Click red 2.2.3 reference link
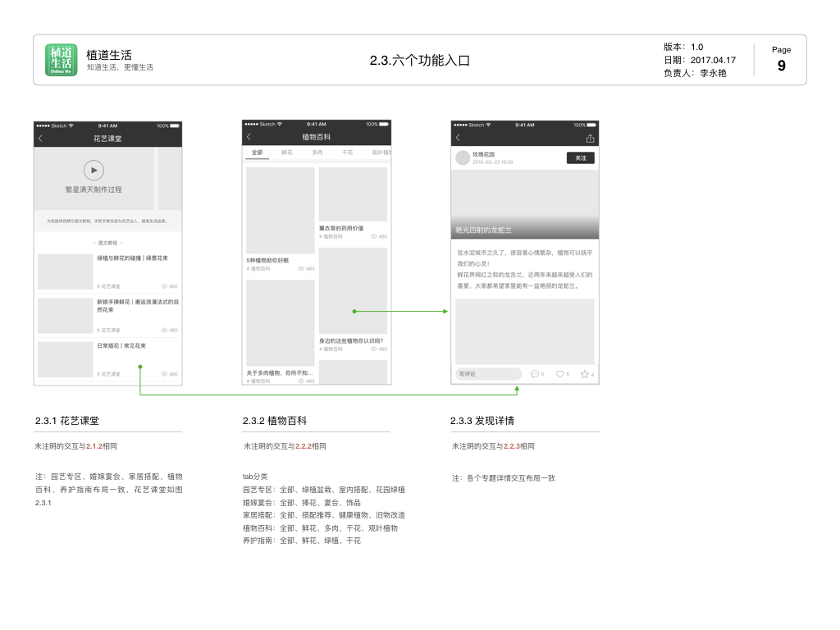Image resolution: width=840 pixels, height=630 pixels. [x=512, y=445]
